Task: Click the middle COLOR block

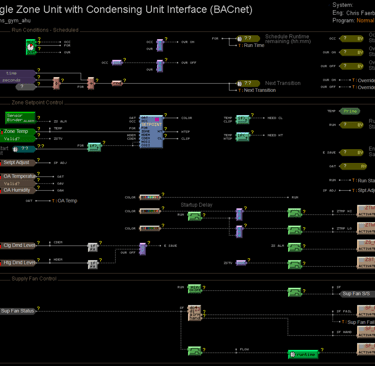Action: (150, 211)
